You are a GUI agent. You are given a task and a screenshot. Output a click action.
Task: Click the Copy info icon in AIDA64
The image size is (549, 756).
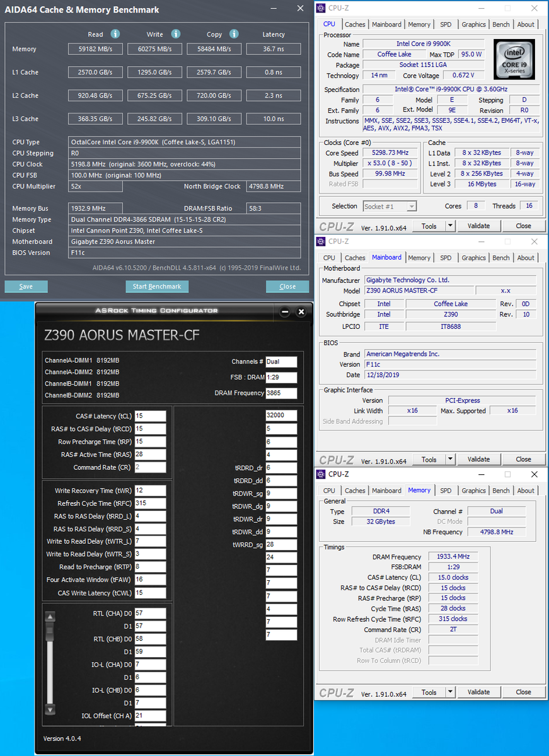234,34
